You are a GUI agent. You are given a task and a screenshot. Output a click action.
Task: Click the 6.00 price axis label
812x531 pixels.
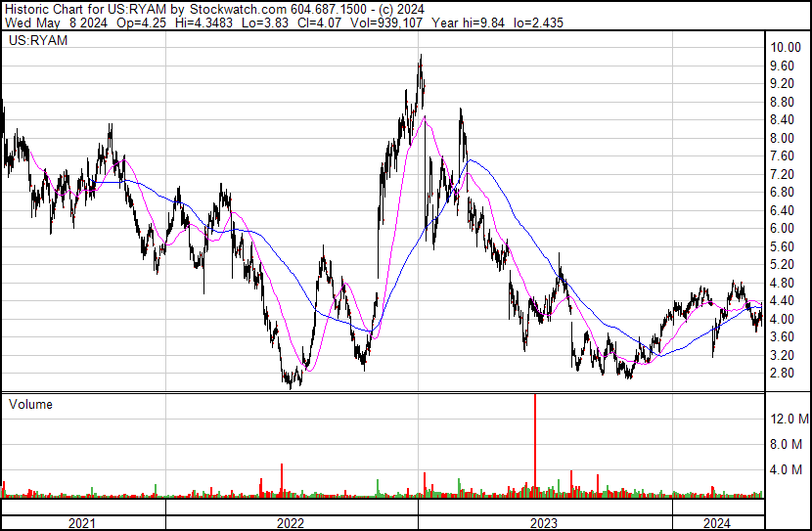(782, 228)
